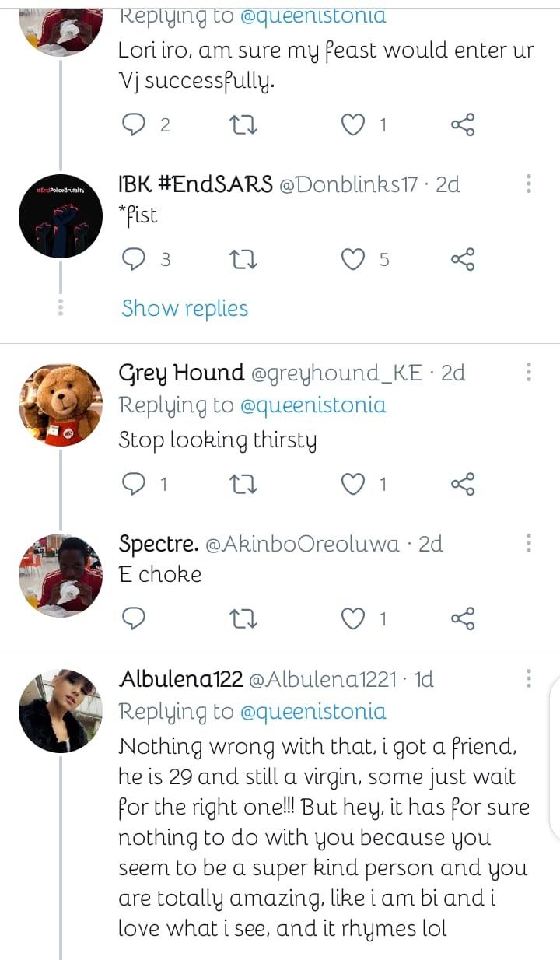Share the "E choke" tweet

pos(463,618)
